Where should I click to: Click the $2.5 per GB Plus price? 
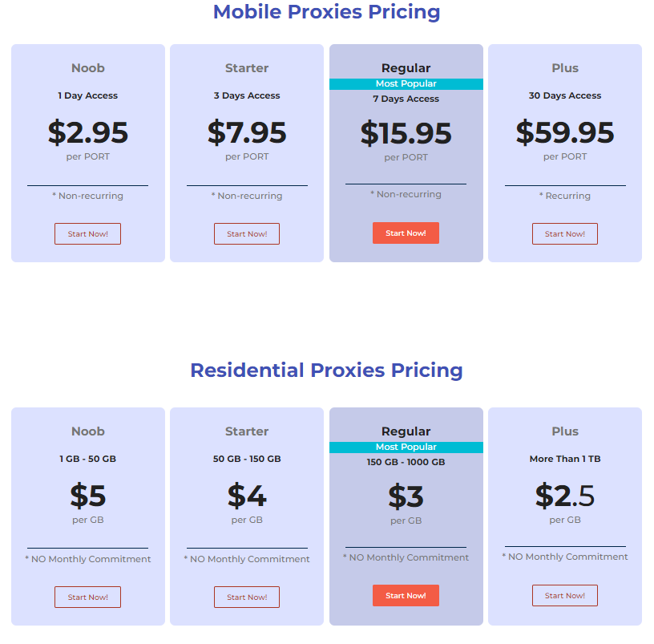[565, 496]
